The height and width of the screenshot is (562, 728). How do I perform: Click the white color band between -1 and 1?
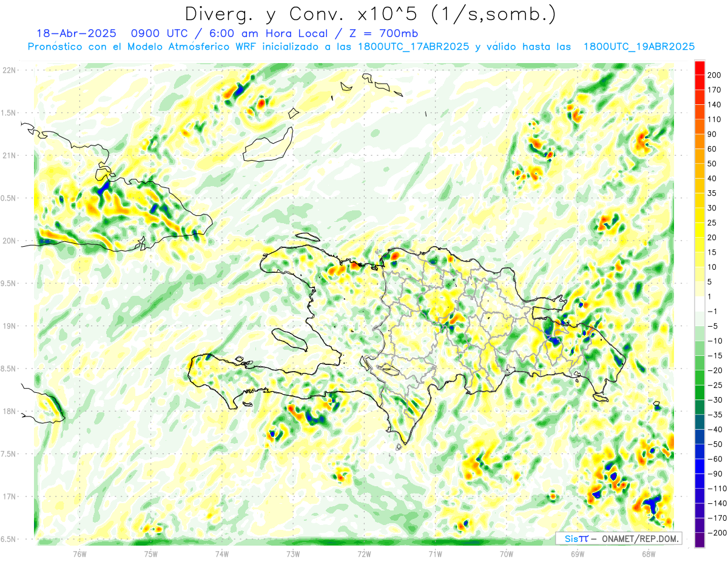coord(700,304)
